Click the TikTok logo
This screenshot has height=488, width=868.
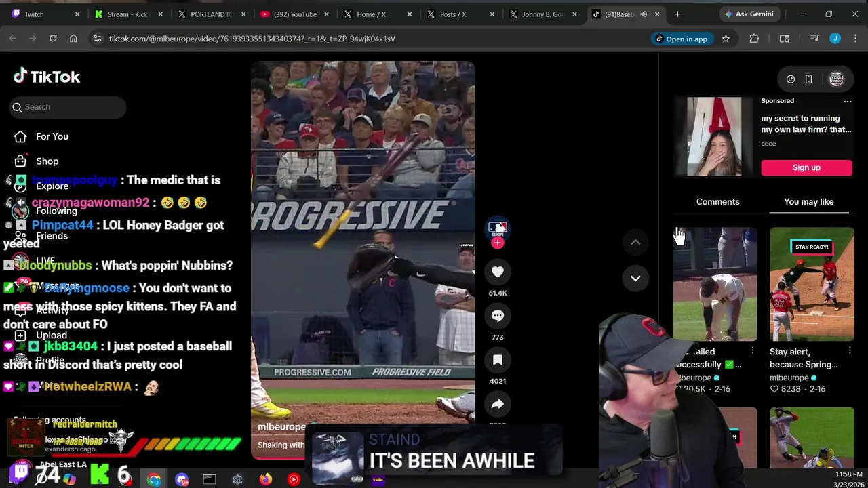tap(47, 77)
